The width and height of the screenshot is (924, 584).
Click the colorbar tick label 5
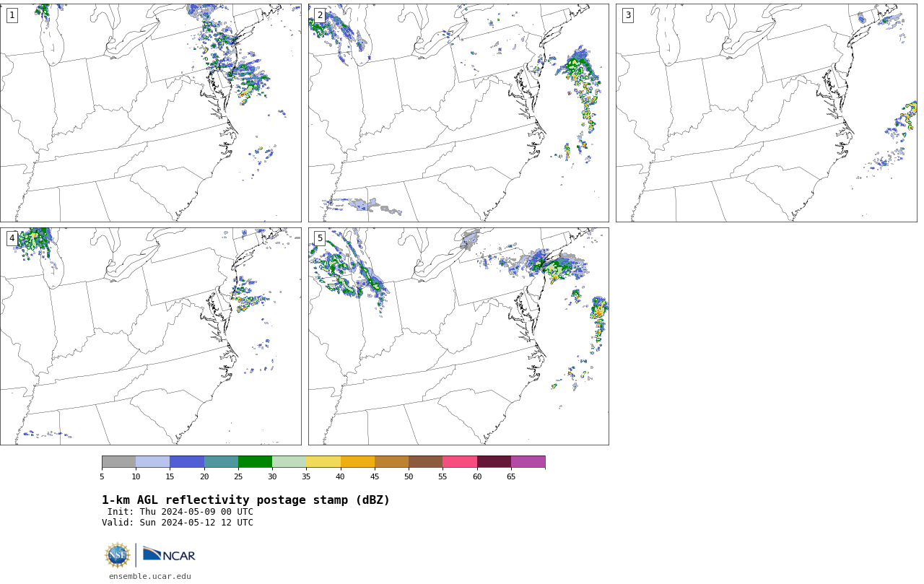(x=102, y=476)
